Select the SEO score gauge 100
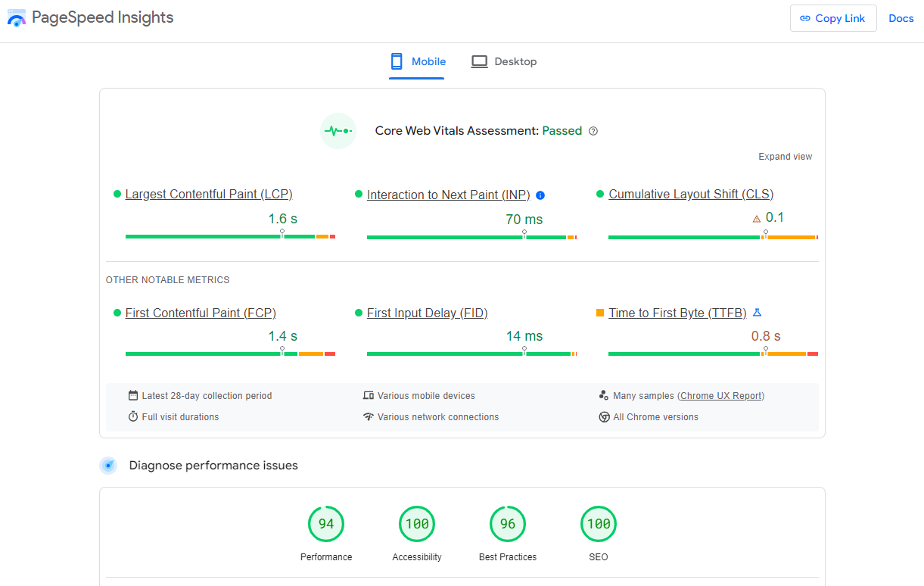The width and height of the screenshot is (924, 586). 599,524
